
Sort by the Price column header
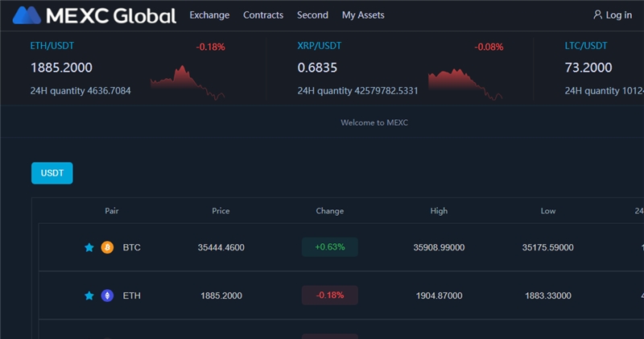click(221, 211)
